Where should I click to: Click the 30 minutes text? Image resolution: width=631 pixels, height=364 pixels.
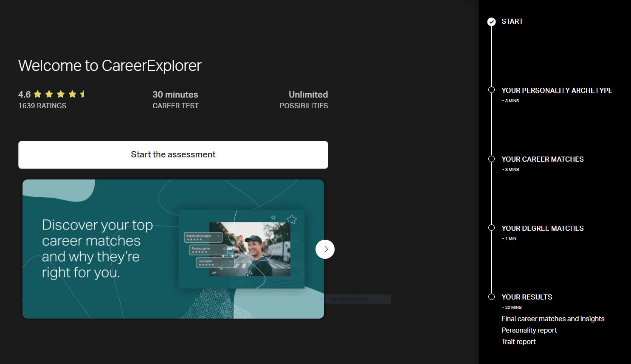tap(175, 95)
